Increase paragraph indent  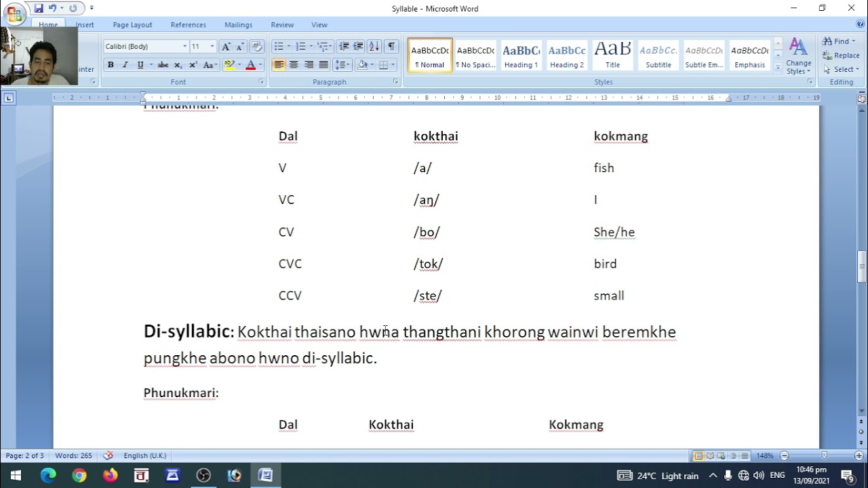[358, 46]
